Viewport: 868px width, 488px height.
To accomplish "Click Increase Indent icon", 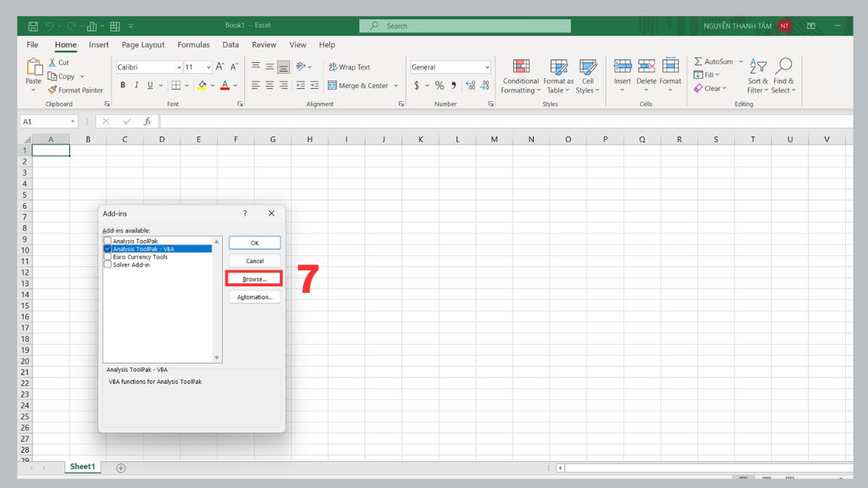I will click(315, 85).
